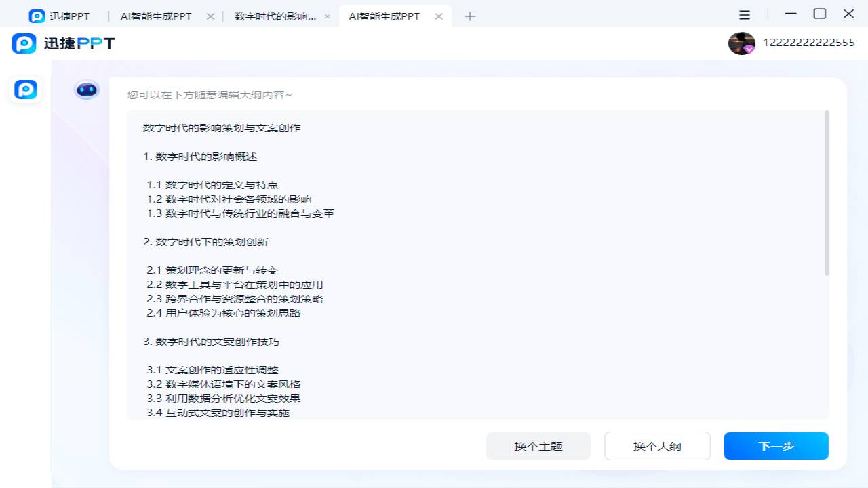The width and height of the screenshot is (868, 488).
Task: Select the outline title 数字时代的影响策划与文案创作
Action: point(222,127)
